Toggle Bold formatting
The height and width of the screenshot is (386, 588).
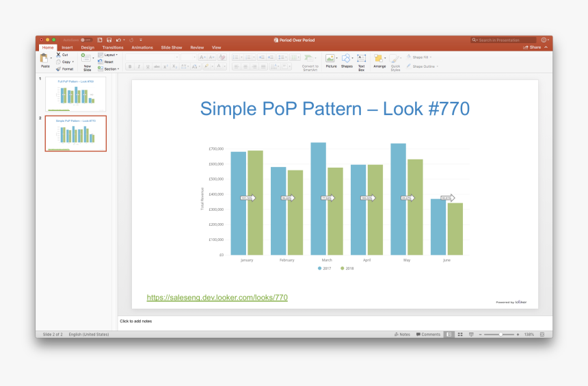pyautogui.click(x=130, y=66)
